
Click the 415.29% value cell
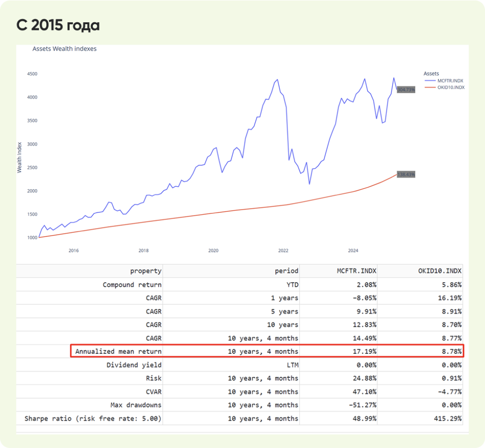point(448,419)
